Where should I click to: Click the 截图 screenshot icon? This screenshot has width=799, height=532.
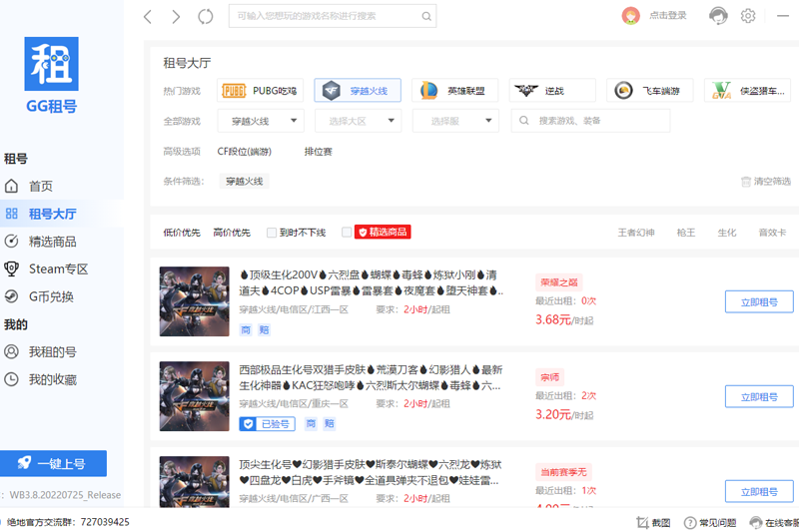[654, 522]
